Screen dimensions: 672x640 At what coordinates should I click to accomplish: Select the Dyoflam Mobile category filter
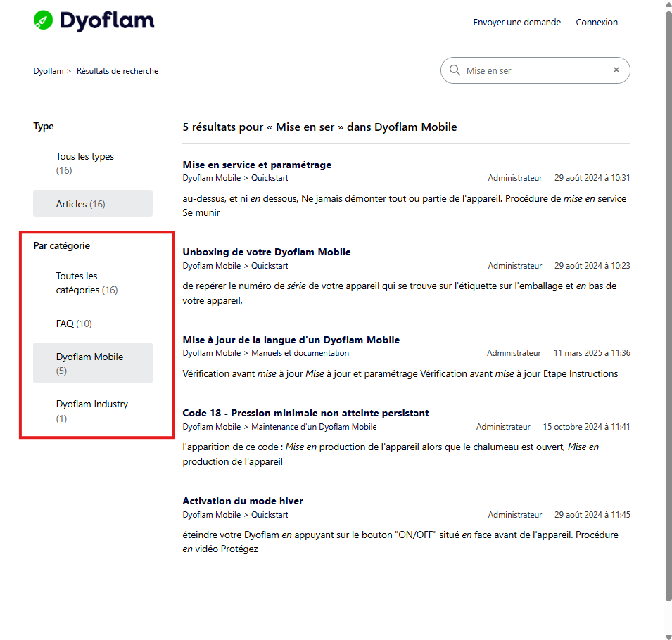pyautogui.click(x=93, y=364)
